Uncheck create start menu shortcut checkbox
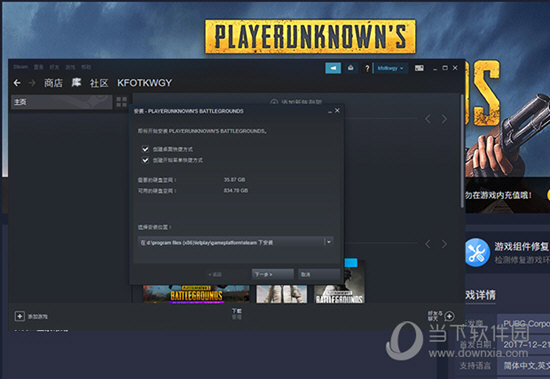 pyautogui.click(x=145, y=160)
